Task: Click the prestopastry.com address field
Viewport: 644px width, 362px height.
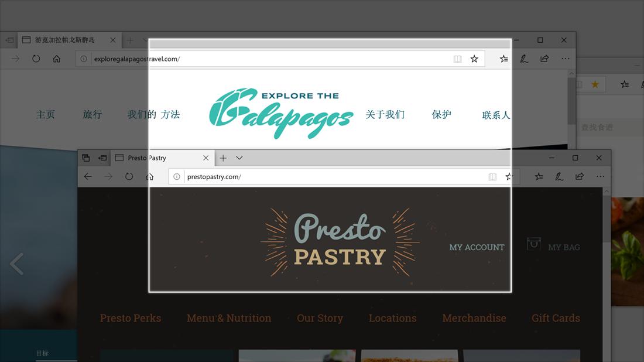Action: coord(335,177)
